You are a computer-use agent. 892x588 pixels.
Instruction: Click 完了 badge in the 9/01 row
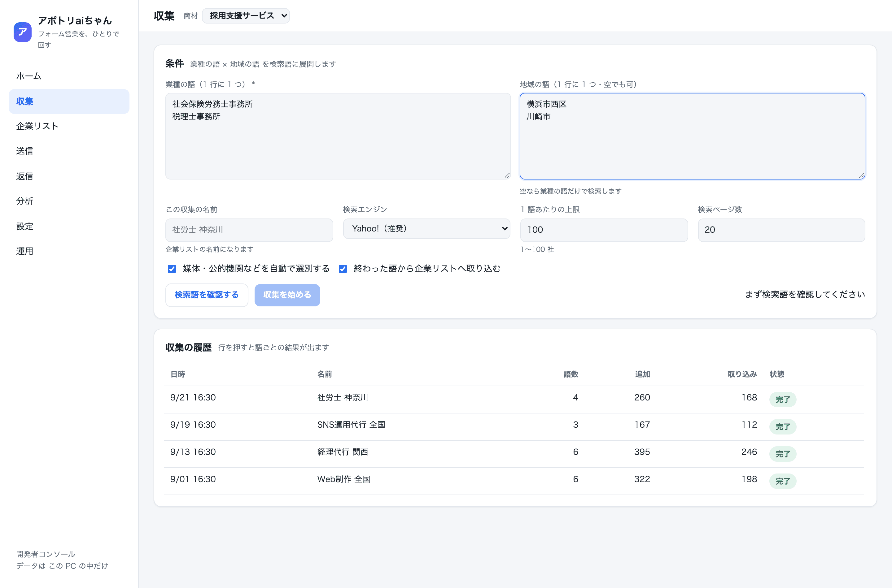pos(783,481)
